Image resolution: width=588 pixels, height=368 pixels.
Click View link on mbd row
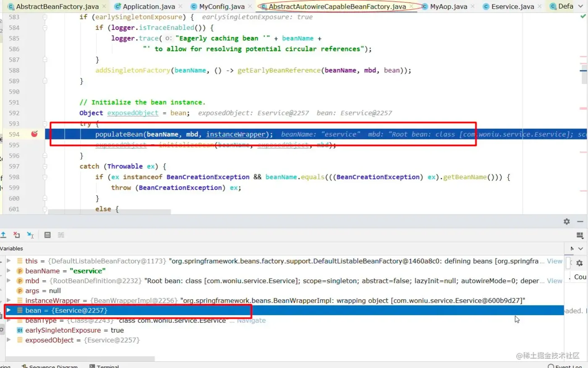(554, 281)
